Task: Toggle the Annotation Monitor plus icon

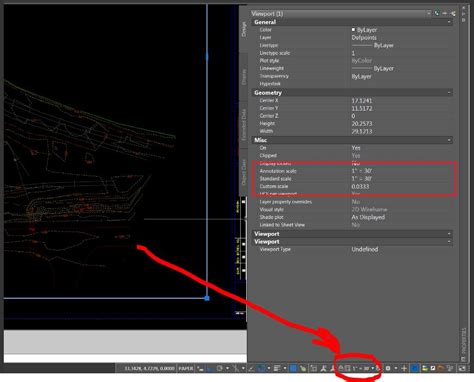Action: click(404, 368)
